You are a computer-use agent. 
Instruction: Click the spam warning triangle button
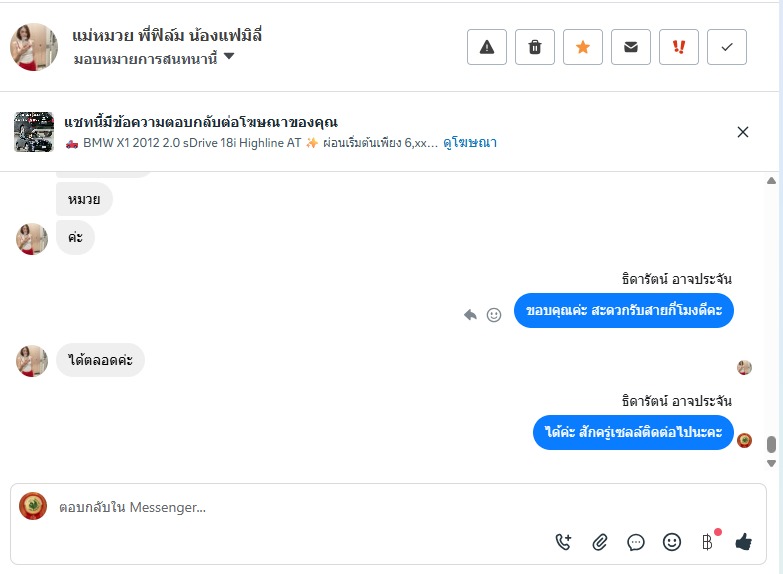487,47
